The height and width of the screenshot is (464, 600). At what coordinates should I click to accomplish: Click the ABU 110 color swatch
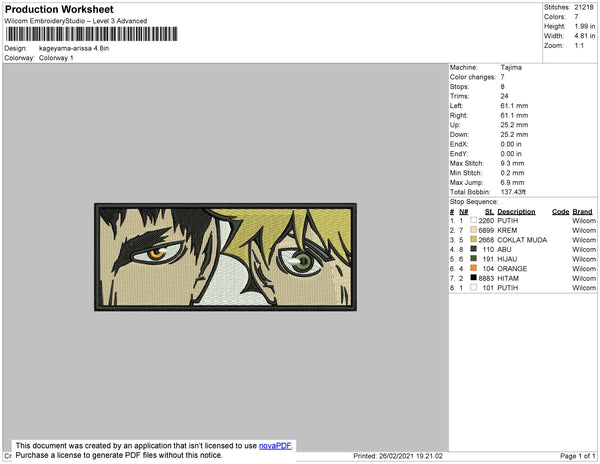473,249
